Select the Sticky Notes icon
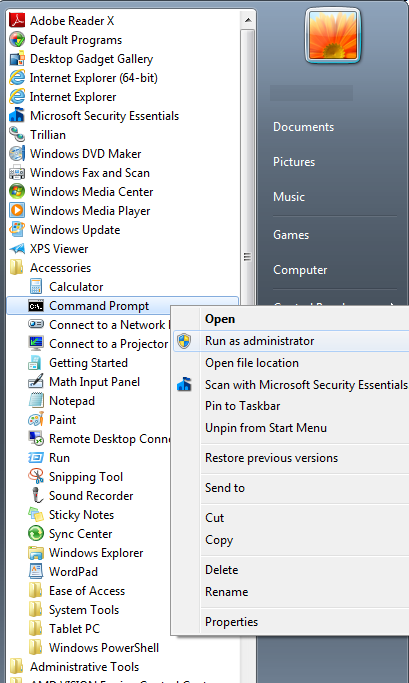Screen dimensions: 409x683 [x=36, y=514]
